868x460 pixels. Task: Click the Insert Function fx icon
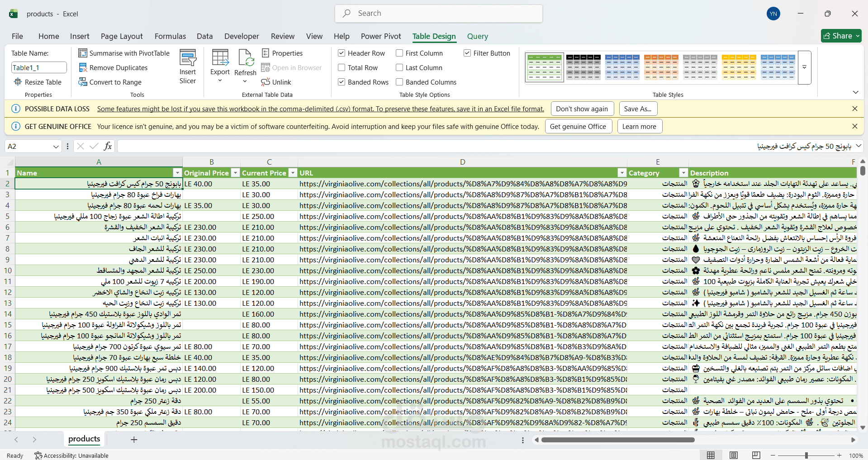click(108, 146)
